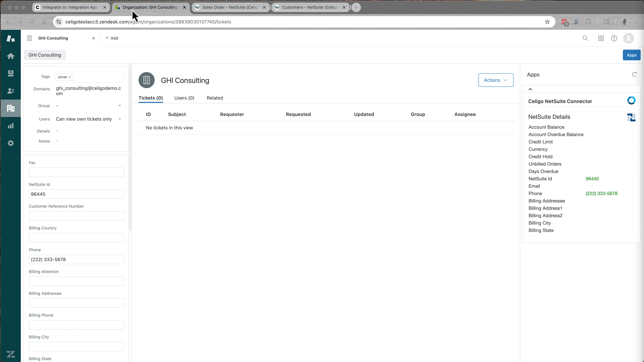Open the Zendesk Home dashboard icon

pos(11,56)
